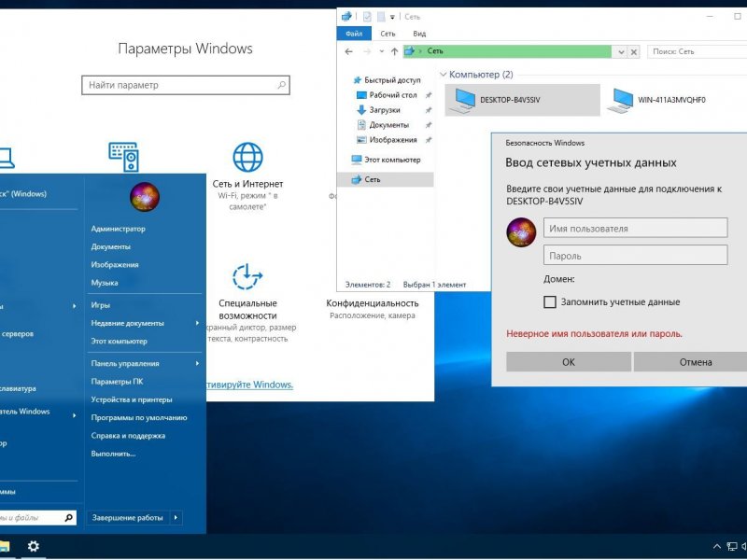The image size is (747, 560).
Task: Open Документы in Start menu
Action: click(110, 246)
